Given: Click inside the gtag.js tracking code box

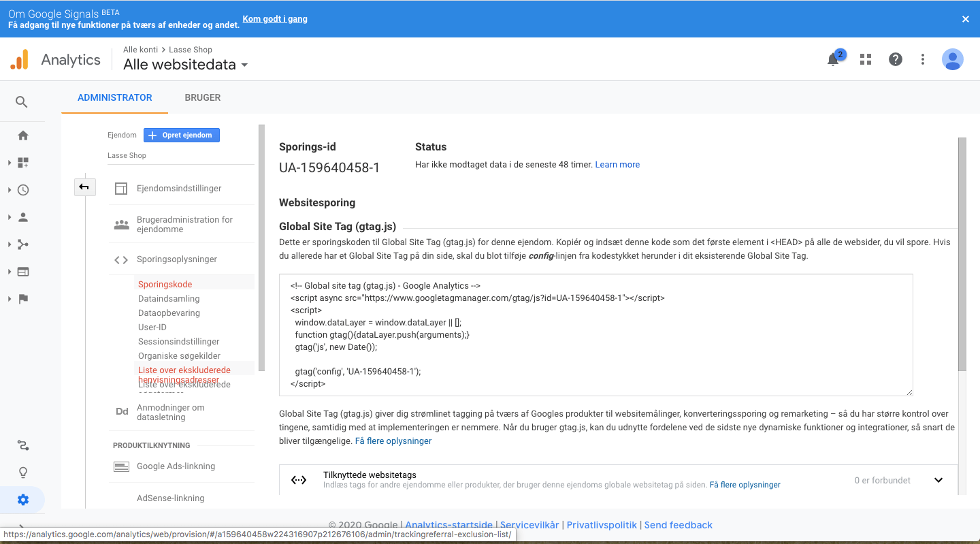Looking at the screenshot, I should click(595, 335).
